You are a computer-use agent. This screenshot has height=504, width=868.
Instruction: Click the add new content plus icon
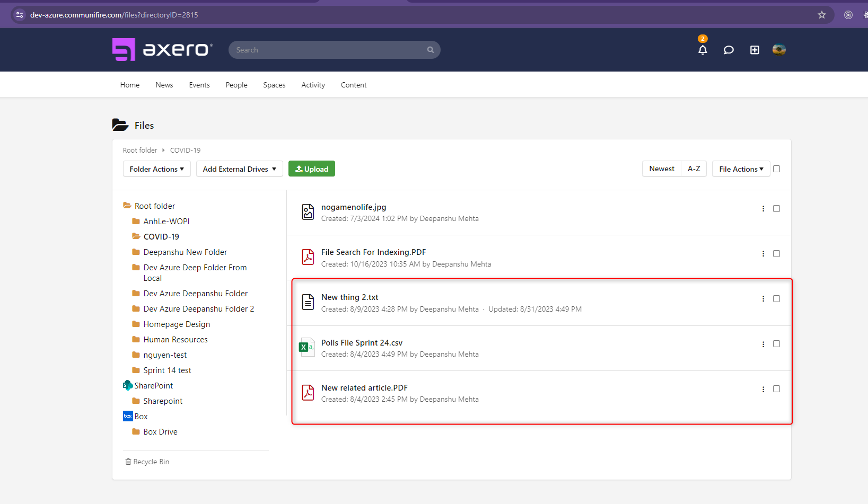point(755,50)
